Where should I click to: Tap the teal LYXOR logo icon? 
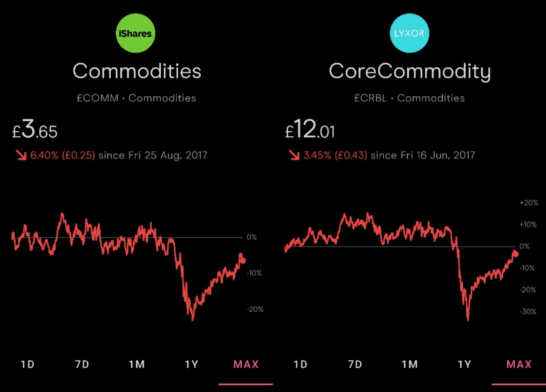pyautogui.click(x=409, y=33)
